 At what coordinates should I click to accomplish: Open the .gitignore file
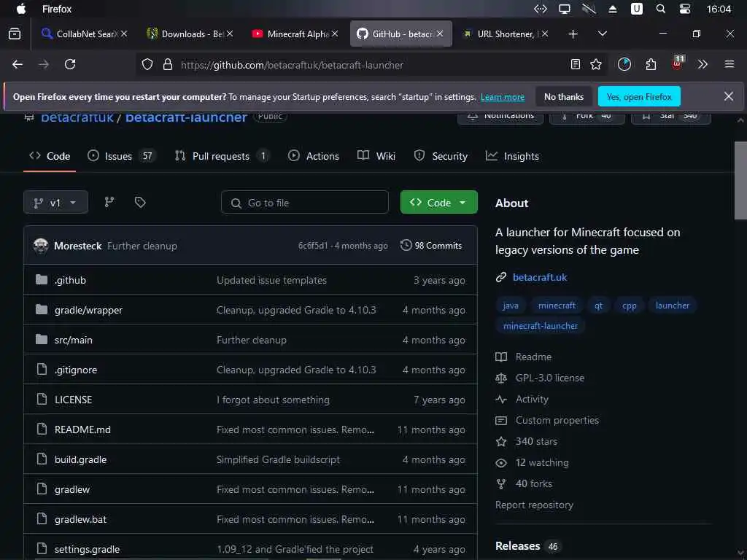[76, 370]
